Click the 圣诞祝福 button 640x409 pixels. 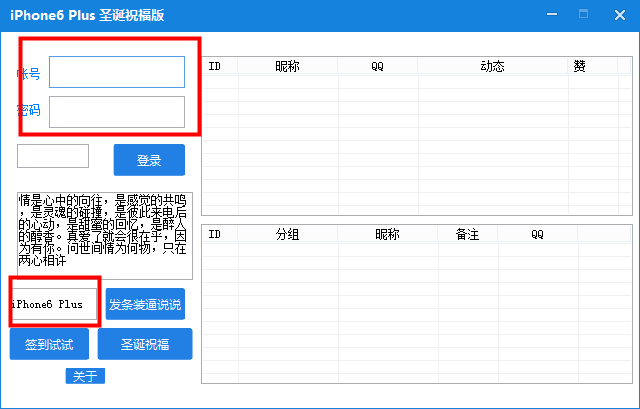145,344
